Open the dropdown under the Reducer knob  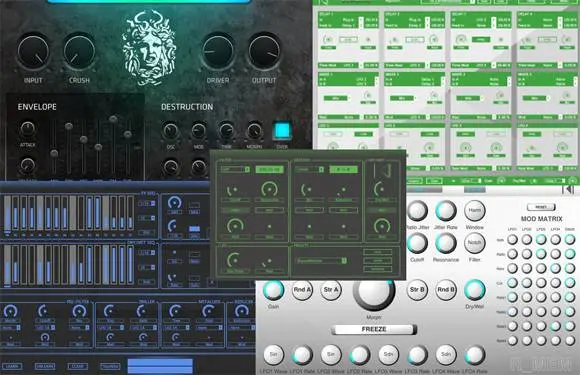pyautogui.click(x=242, y=328)
